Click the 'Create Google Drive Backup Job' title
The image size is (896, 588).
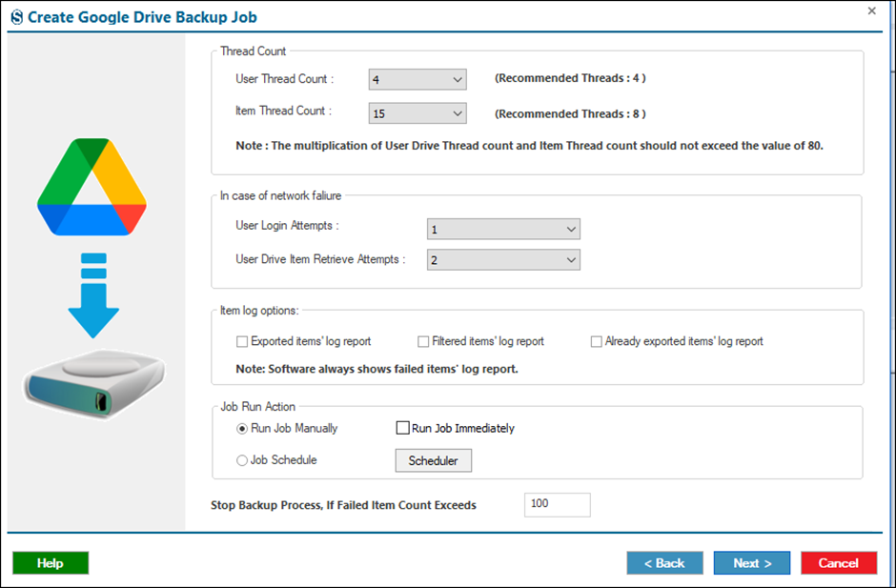coord(142,17)
